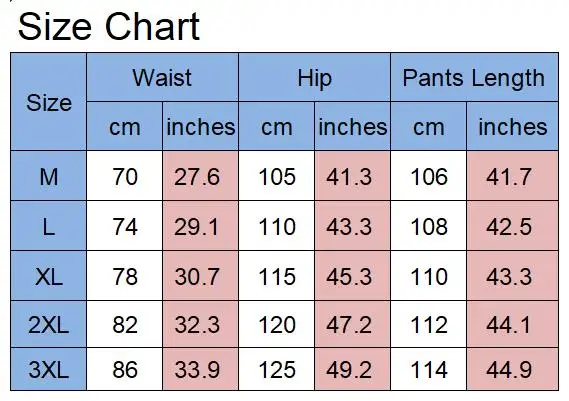Click the 120 hip cm cell
Image resolution: width=569 pixels, height=401 pixels.
pyautogui.click(x=277, y=324)
